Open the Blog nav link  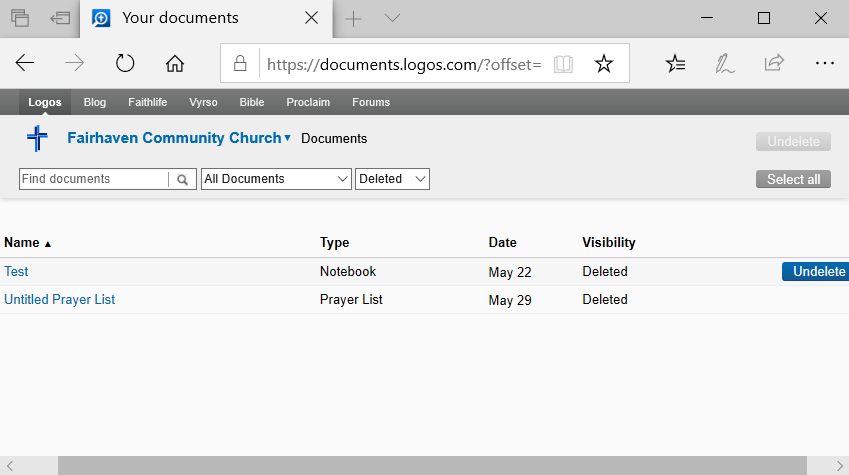[95, 102]
